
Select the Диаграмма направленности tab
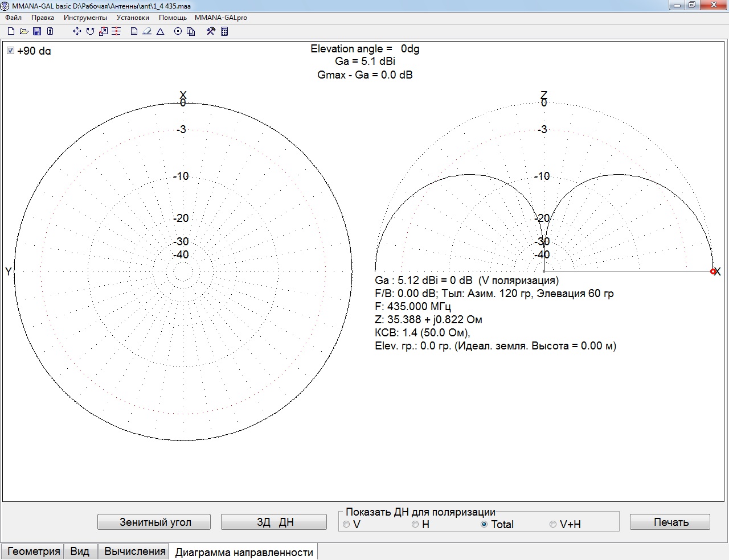244,552
